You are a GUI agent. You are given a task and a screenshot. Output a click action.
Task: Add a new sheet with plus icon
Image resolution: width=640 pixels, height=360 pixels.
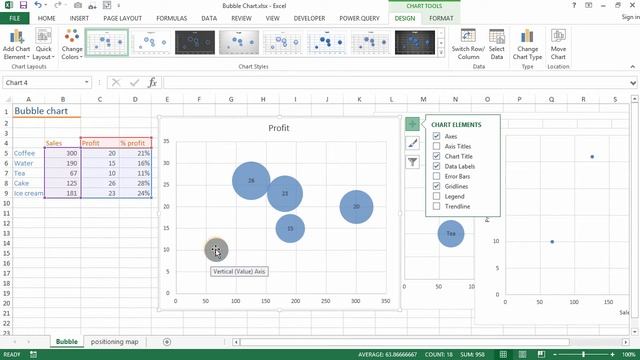tap(167, 342)
